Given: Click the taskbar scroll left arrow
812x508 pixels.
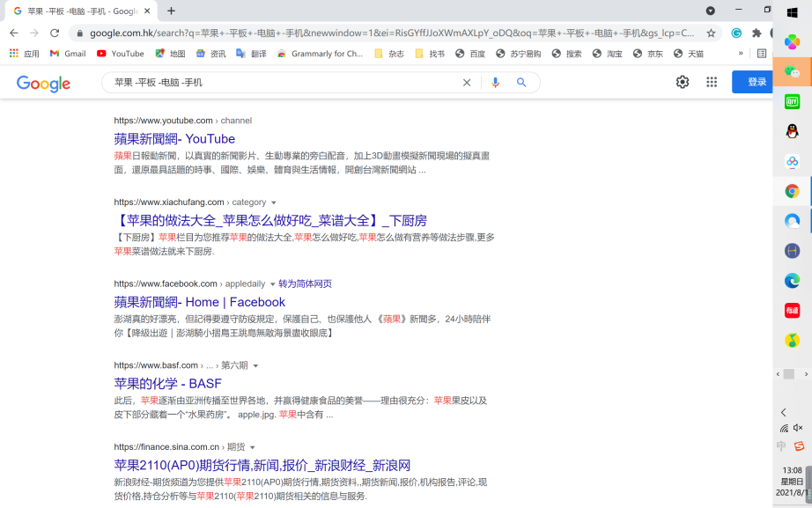Looking at the screenshot, I should coord(778,374).
